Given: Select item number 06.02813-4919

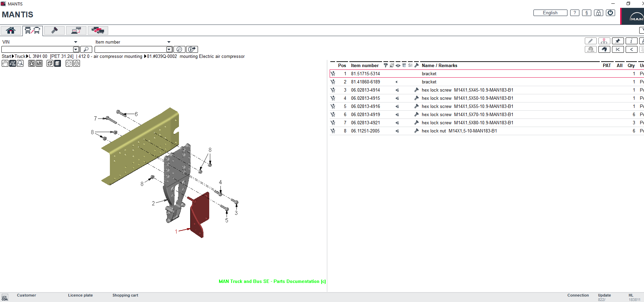Looking at the screenshot, I should coord(365,114).
